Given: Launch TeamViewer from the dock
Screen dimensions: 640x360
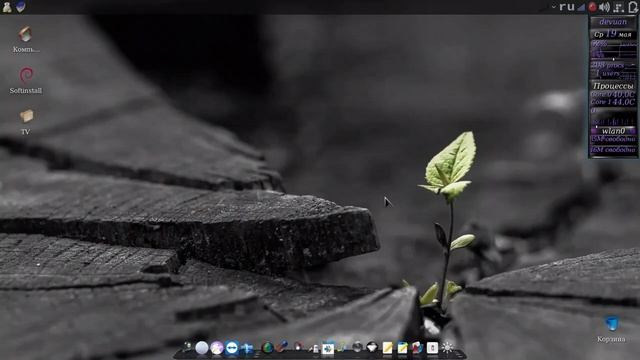Looking at the screenshot, I should click(232, 348).
